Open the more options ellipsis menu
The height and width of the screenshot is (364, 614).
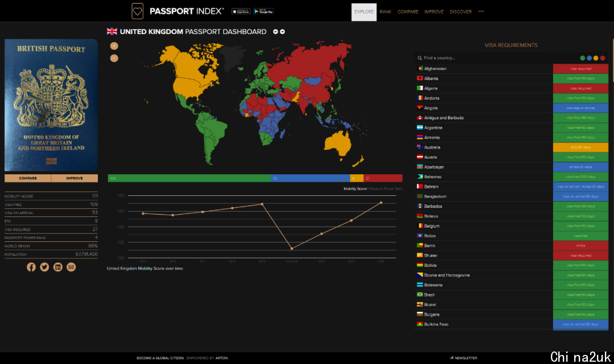tap(482, 11)
